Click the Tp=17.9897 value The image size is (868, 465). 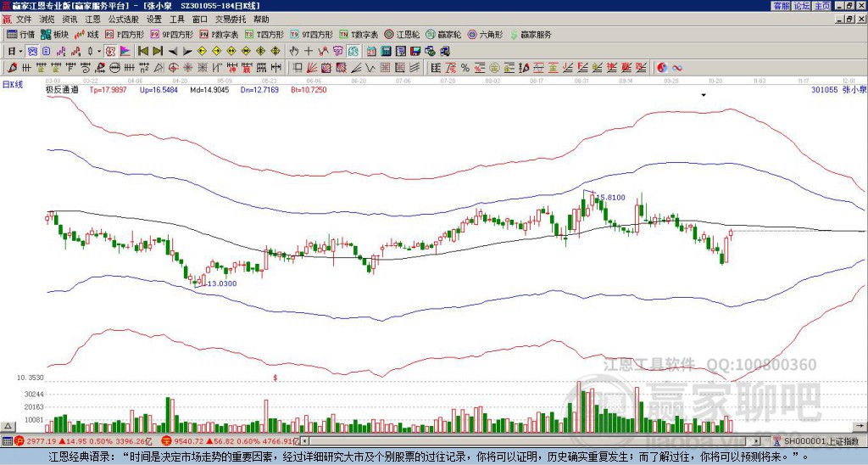pyautogui.click(x=108, y=89)
